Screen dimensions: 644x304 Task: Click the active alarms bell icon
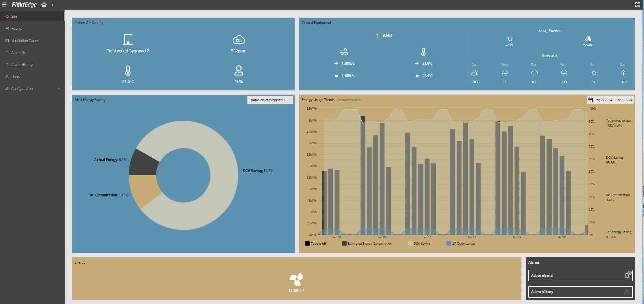(627, 275)
